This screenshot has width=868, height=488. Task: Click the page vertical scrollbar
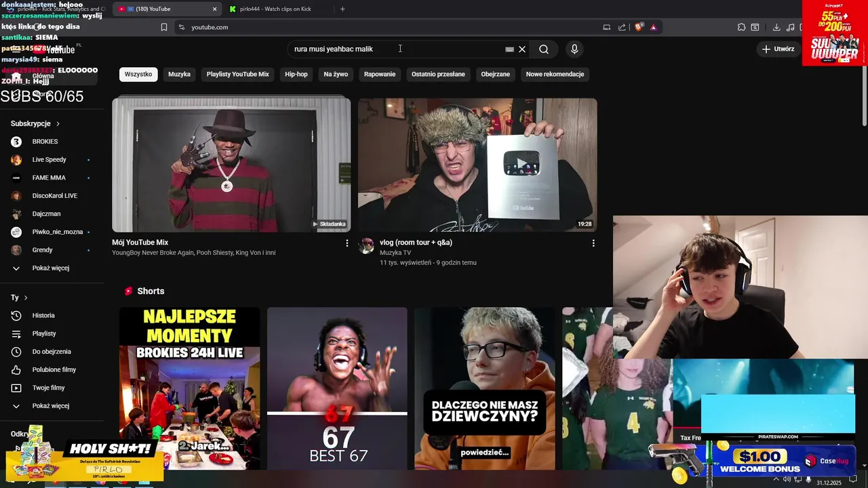[x=864, y=95]
